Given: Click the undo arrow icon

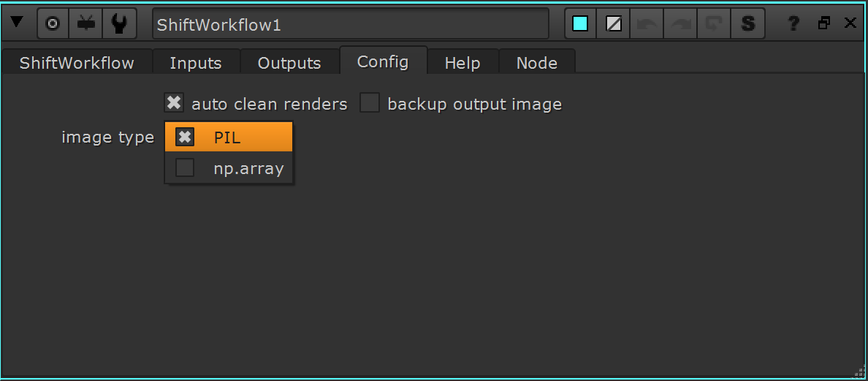Looking at the screenshot, I should [x=647, y=23].
